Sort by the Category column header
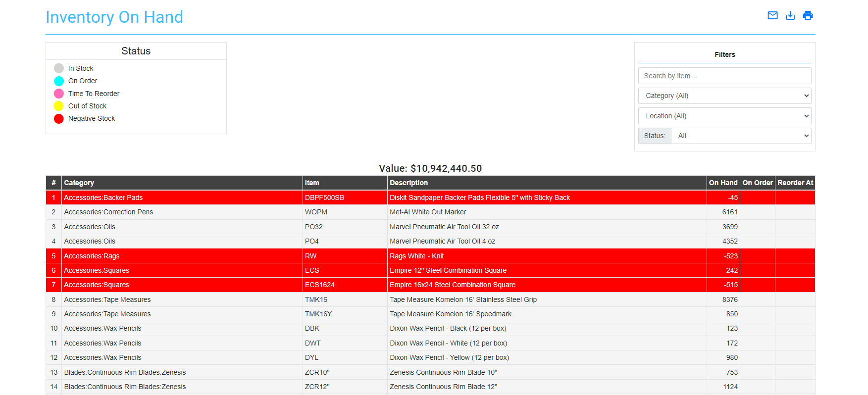Screen dimensions: 868x395 (79, 183)
